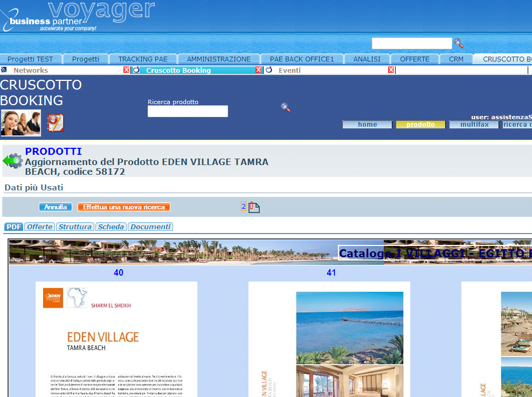The image size is (532, 397).
Task: Open the OFFERTE menu
Action: tap(414, 59)
